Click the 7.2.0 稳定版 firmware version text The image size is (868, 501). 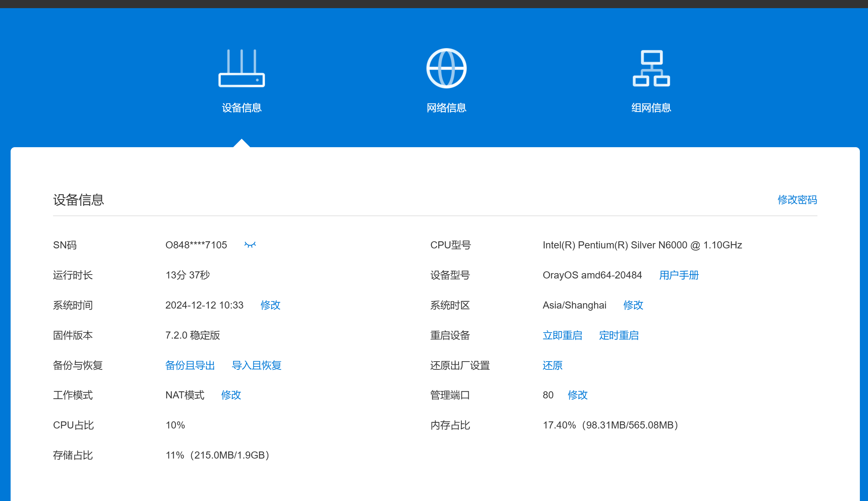coord(192,335)
